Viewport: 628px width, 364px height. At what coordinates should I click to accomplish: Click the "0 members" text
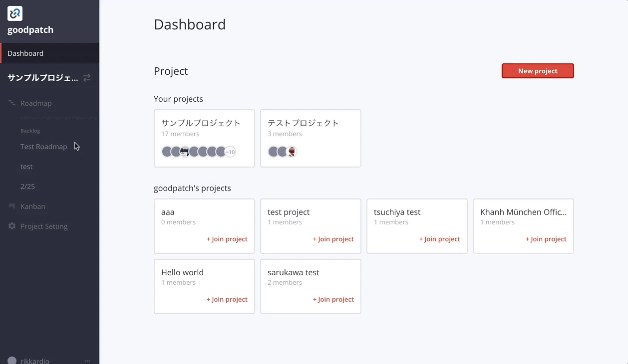click(x=178, y=222)
